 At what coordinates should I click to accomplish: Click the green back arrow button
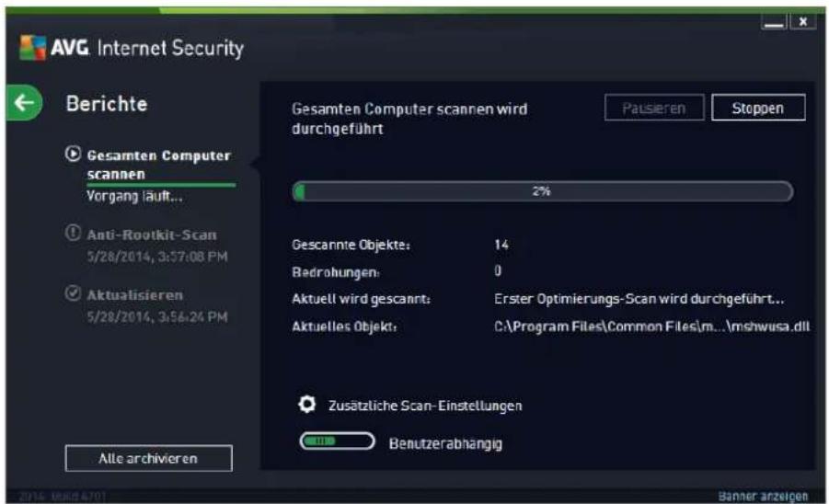tap(24, 102)
